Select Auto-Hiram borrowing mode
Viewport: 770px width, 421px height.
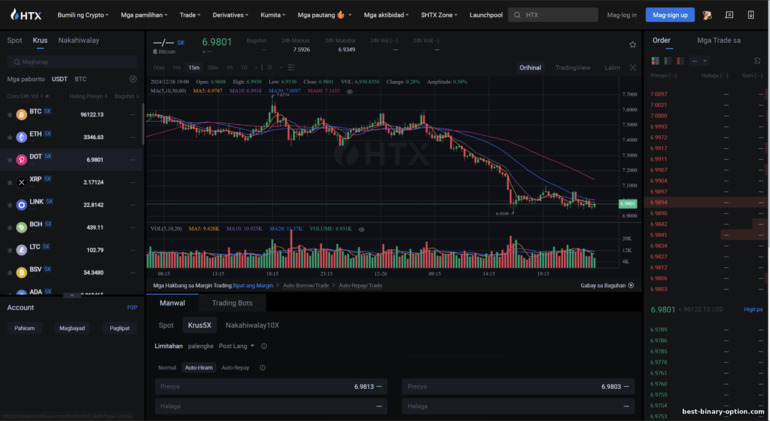pos(198,367)
